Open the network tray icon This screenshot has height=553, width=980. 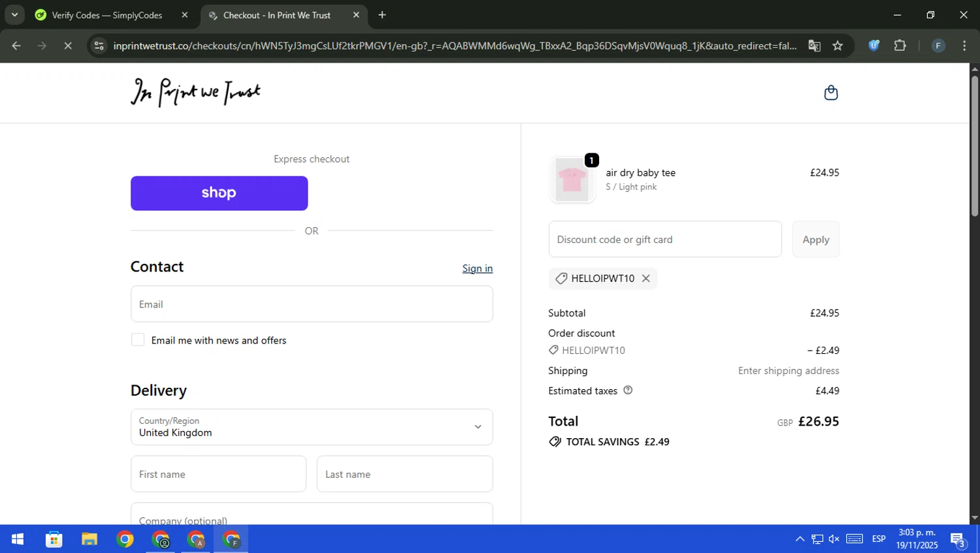(817, 539)
